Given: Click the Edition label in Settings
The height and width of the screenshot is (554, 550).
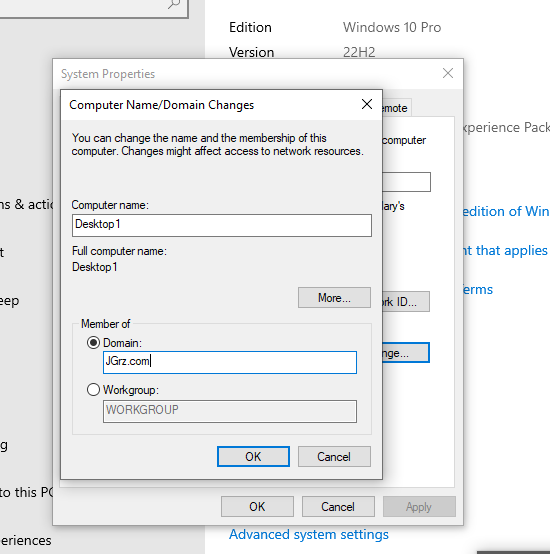Looking at the screenshot, I should pos(250,27).
